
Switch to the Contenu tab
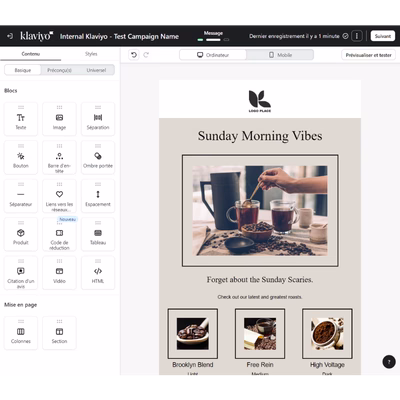(x=31, y=54)
